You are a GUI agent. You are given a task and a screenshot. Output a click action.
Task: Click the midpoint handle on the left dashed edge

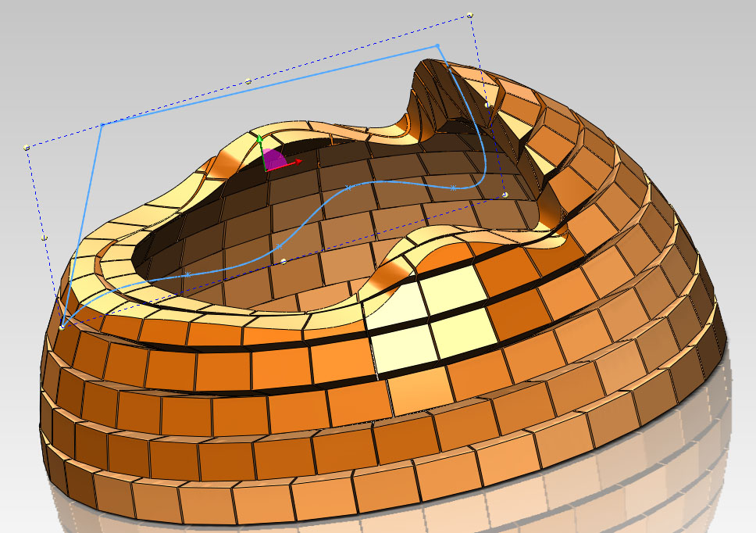pos(44,237)
